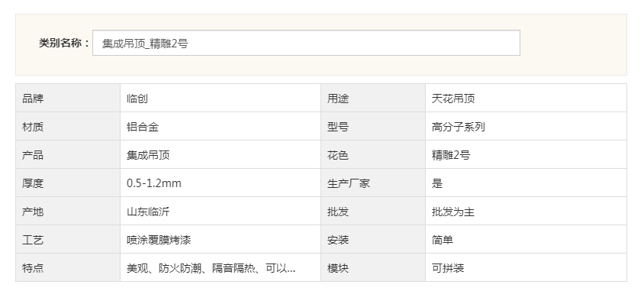Click the 生产厂家 label cell
644x291 pixels.
(x=373, y=183)
